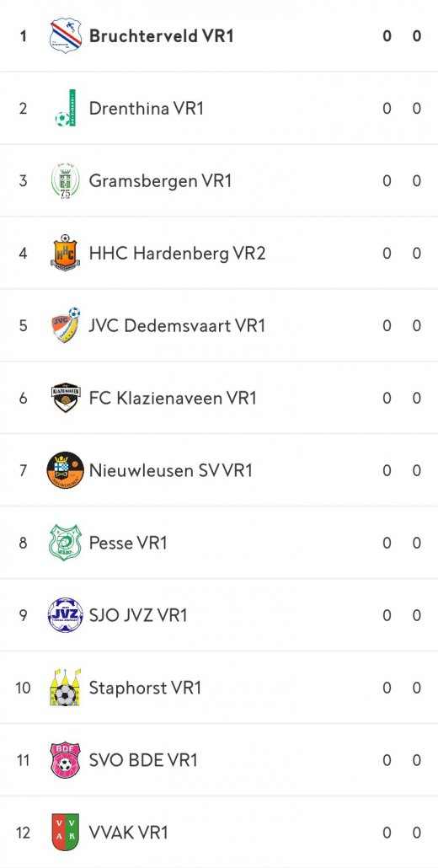Click the SVO BDE pink crest
438x868 pixels.
[65, 760]
